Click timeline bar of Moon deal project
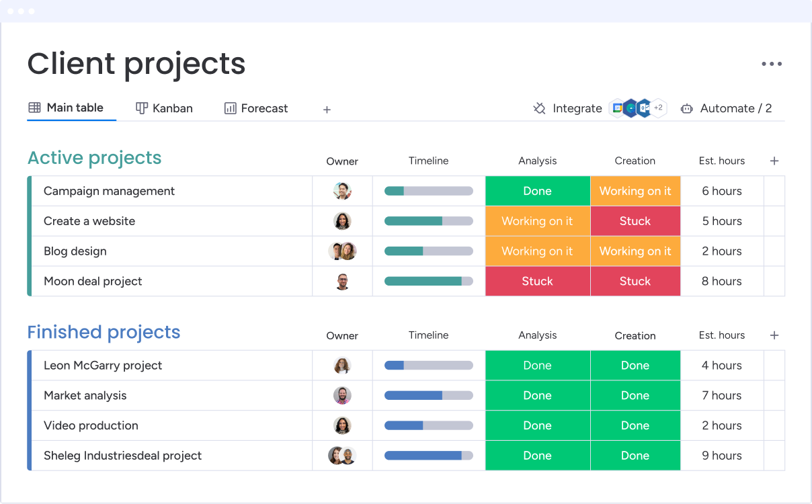The width and height of the screenshot is (812, 504). click(429, 282)
